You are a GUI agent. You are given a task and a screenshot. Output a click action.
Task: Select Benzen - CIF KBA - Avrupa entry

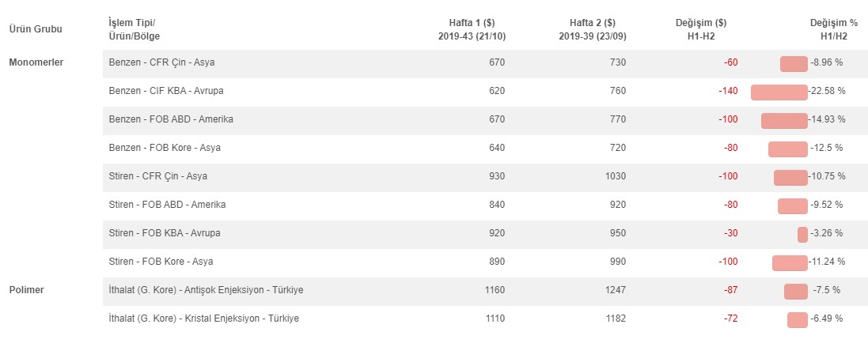485,92
